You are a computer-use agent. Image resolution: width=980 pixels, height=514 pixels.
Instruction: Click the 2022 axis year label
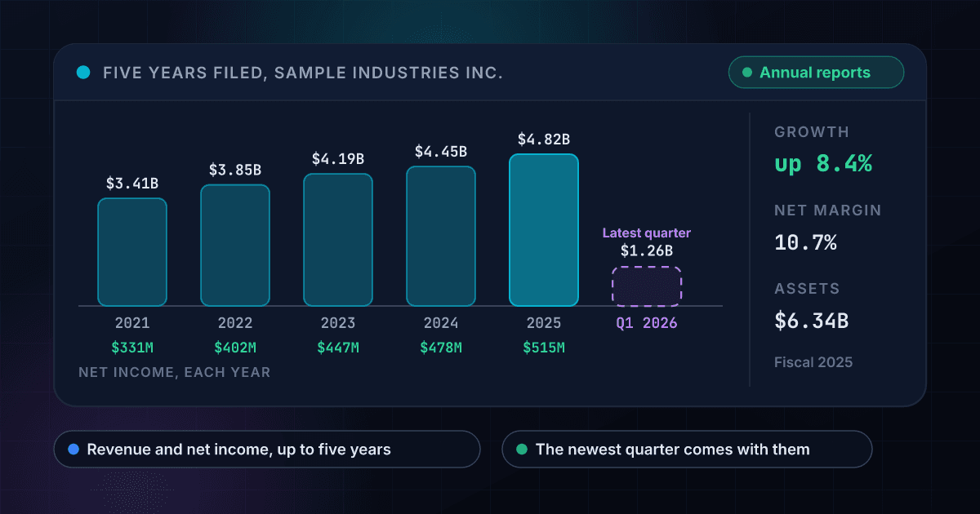pos(235,323)
